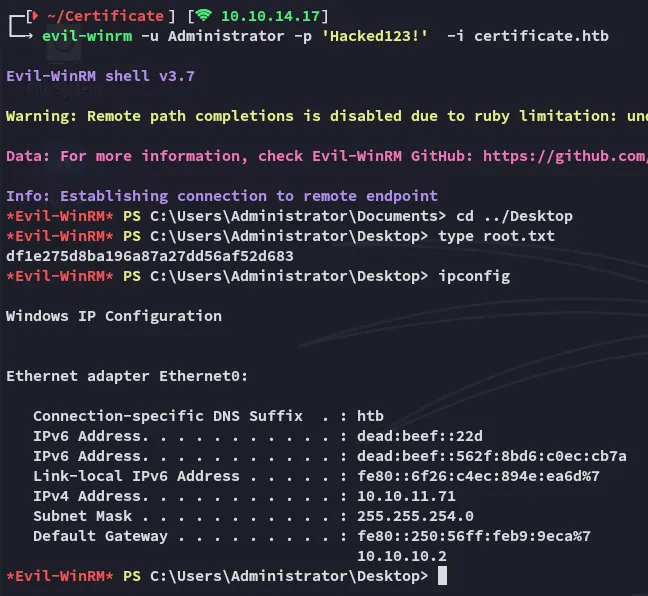Viewport: 648px width, 596px height.
Task: Click the red arrow icon before ~/Certificate
Action: coord(33,15)
